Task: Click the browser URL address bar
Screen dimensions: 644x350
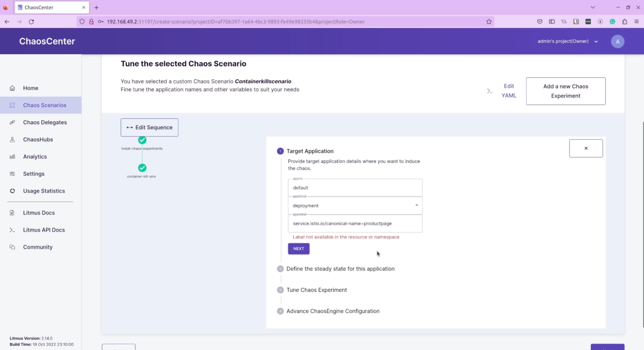Action: (286, 22)
